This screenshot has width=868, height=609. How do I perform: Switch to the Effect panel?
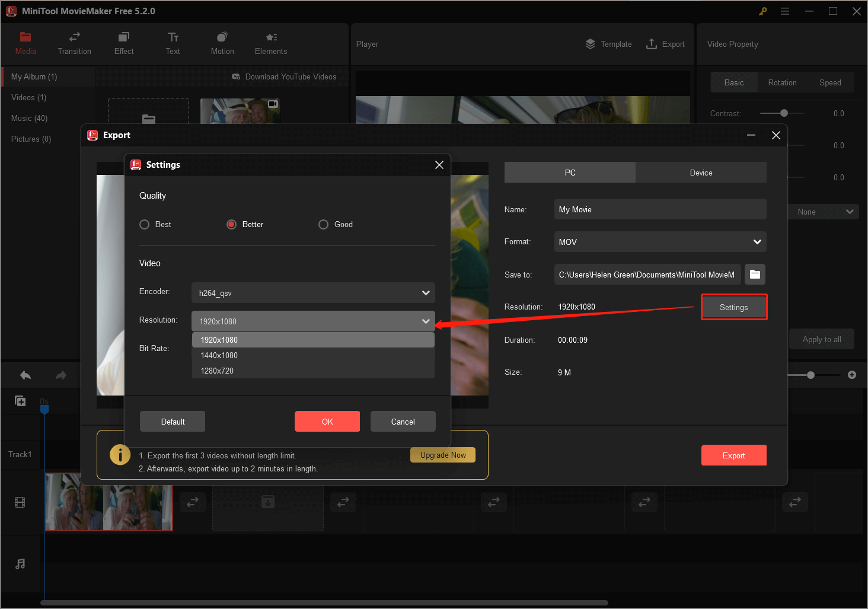pyautogui.click(x=123, y=43)
